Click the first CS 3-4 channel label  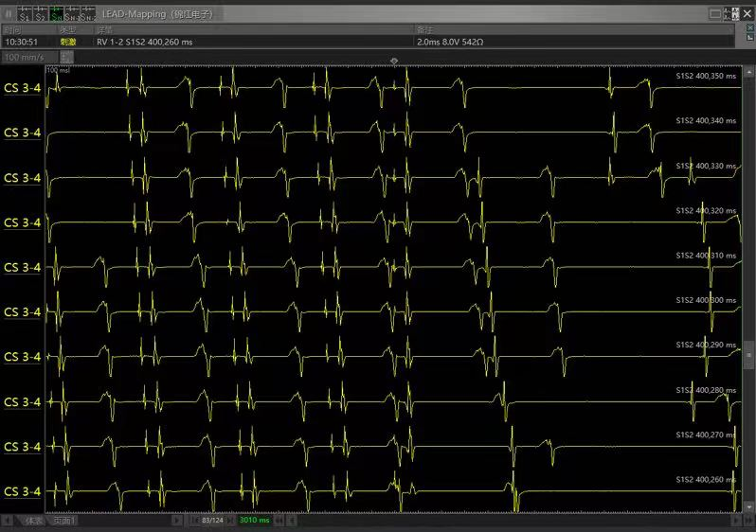pos(23,88)
